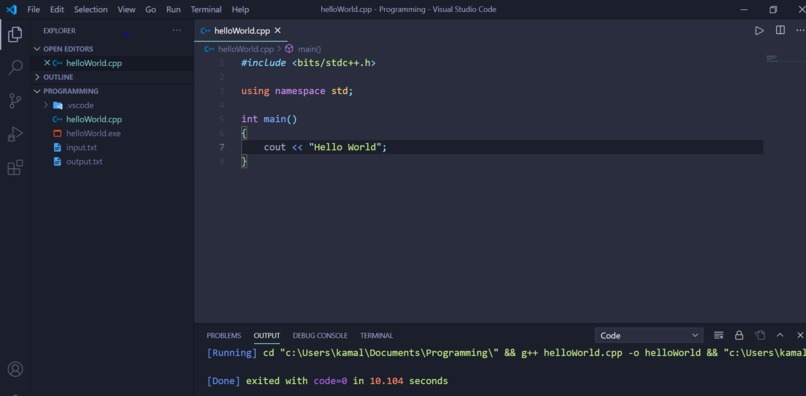This screenshot has width=806, height=396.
Task: Collapse the Open Editors section
Action: pyautogui.click(x=37, y=49)
